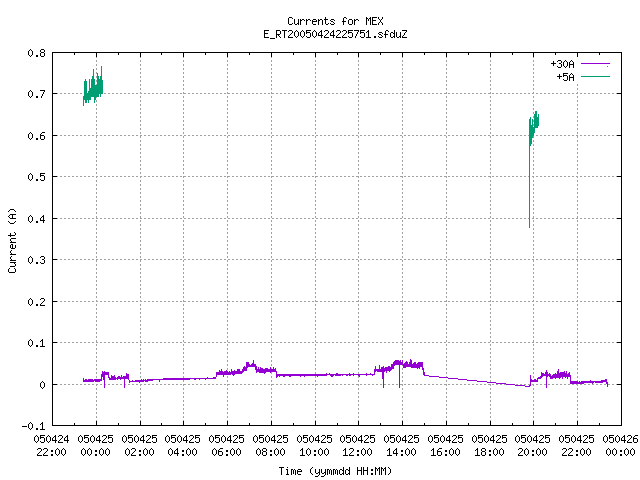Click the 0.1 y-axis tick label

36,343
